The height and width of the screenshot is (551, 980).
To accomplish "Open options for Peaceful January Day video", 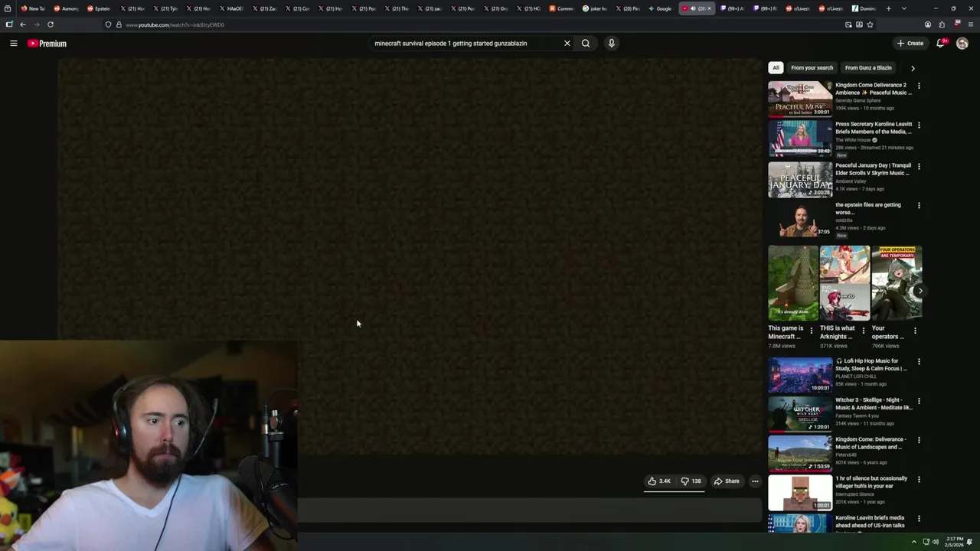I will 919,166.
